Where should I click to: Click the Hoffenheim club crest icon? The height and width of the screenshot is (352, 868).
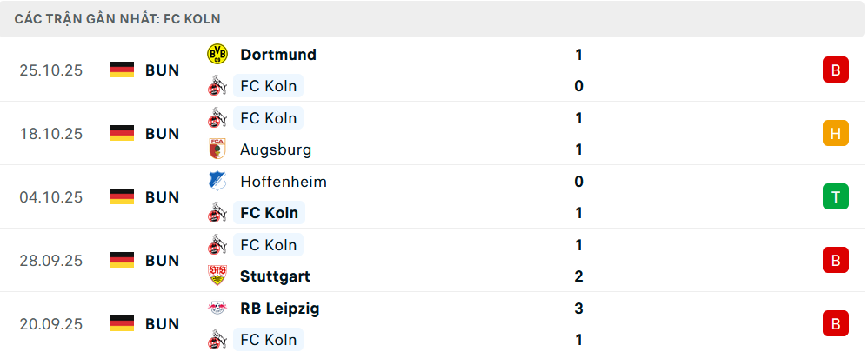tap(217, 182)
